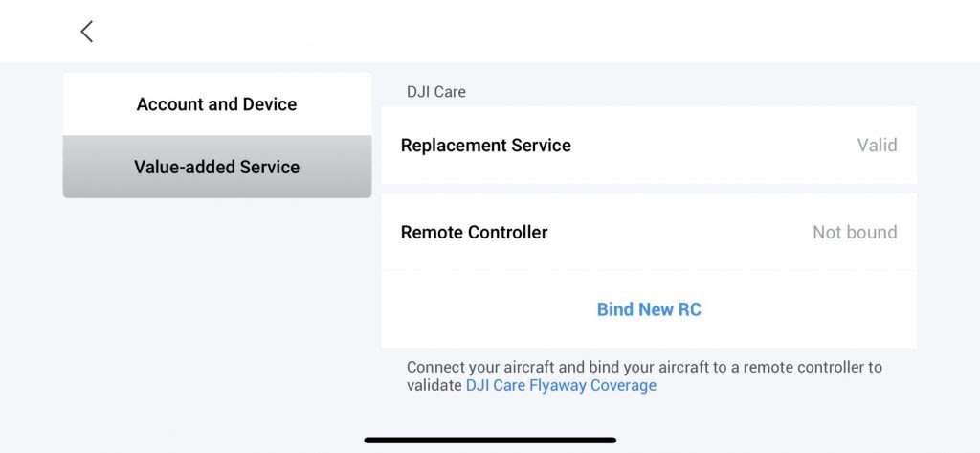
Task: Tap the home indicator bar
Action: (x=490, y=440)
